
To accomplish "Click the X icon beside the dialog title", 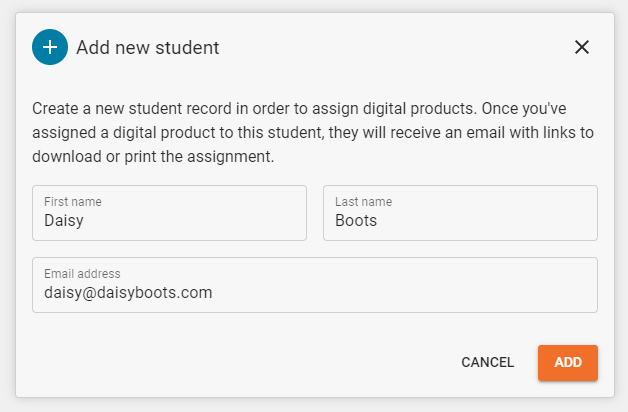I will pos(582,47).
